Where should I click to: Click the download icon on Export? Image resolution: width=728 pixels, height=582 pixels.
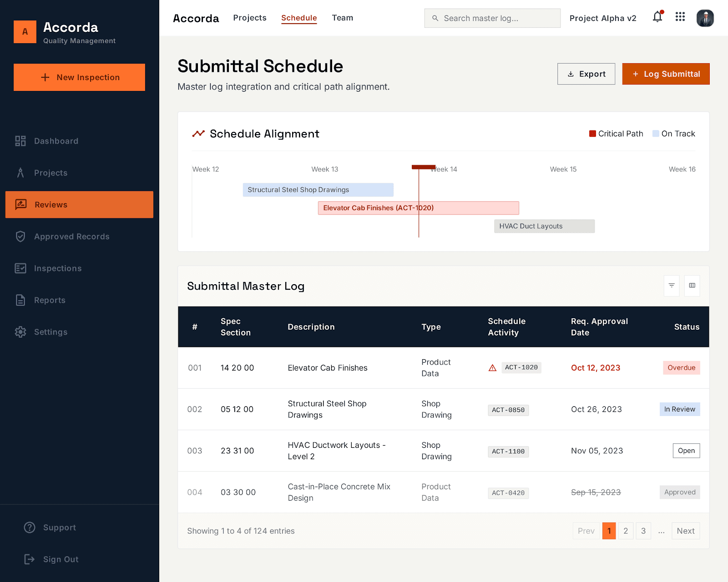(x=571, y=74)
